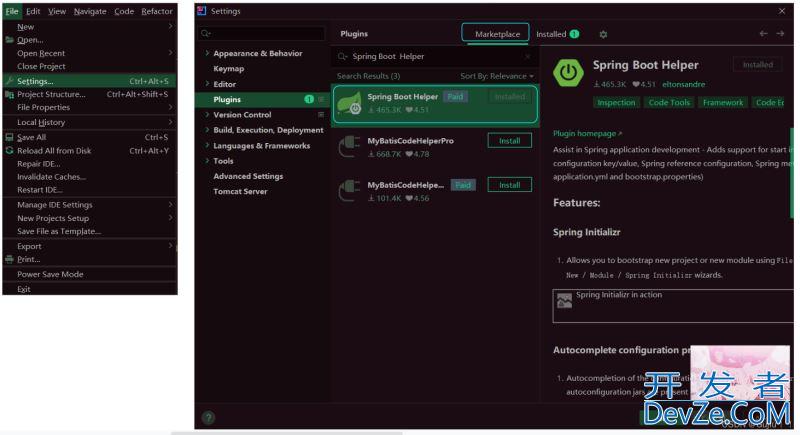Click the Code Tools tag
Viewport: 800px width, 435px height.
click(669, 103)
